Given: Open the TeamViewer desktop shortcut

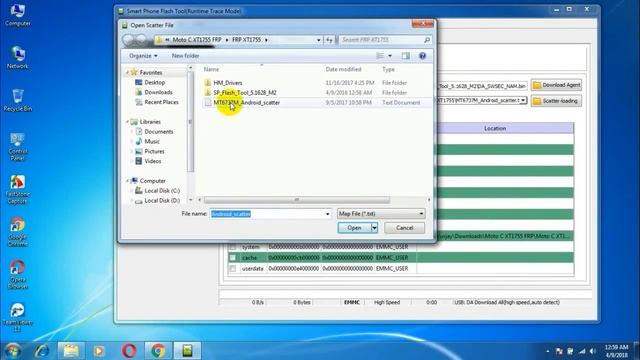Looking at the screenshot, I should click(x=18, y=318).
